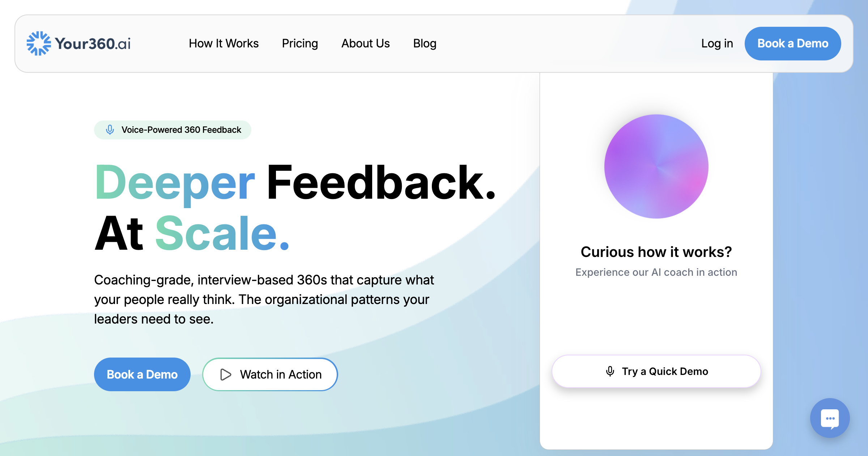Click the Curious how it works? heading

[x=656, y=252]
